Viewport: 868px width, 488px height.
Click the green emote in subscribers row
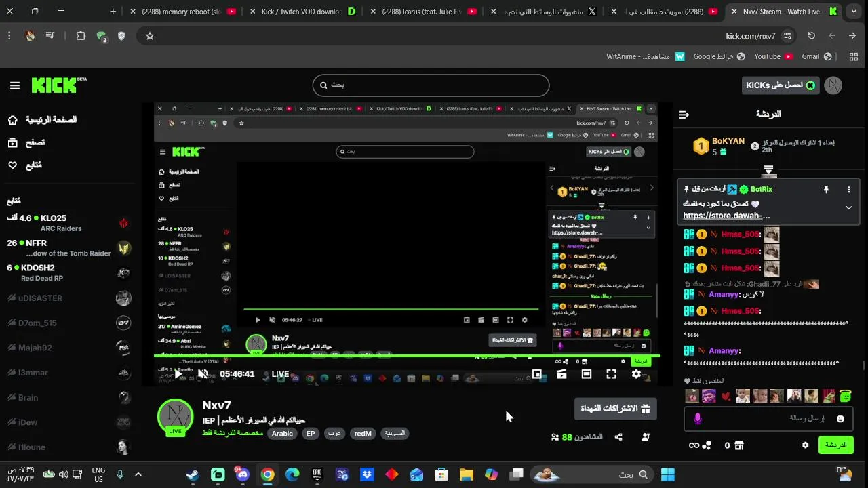click(846, 396)
